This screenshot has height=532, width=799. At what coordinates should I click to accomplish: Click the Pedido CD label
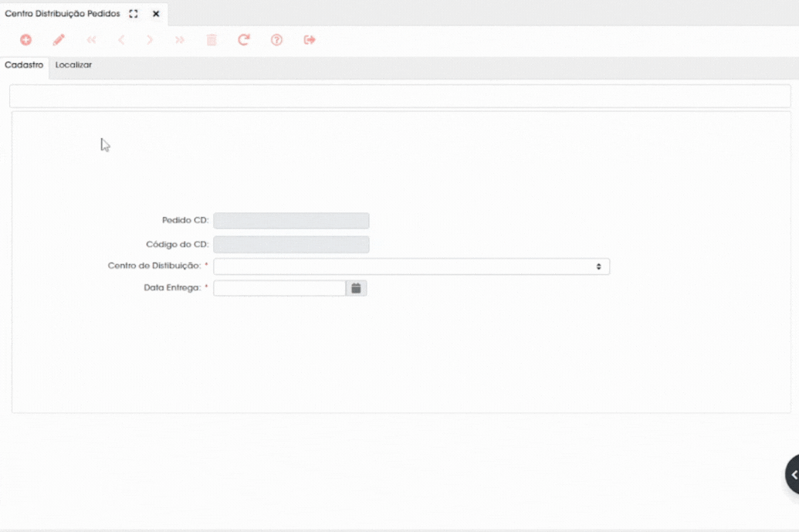pos(185,220)
